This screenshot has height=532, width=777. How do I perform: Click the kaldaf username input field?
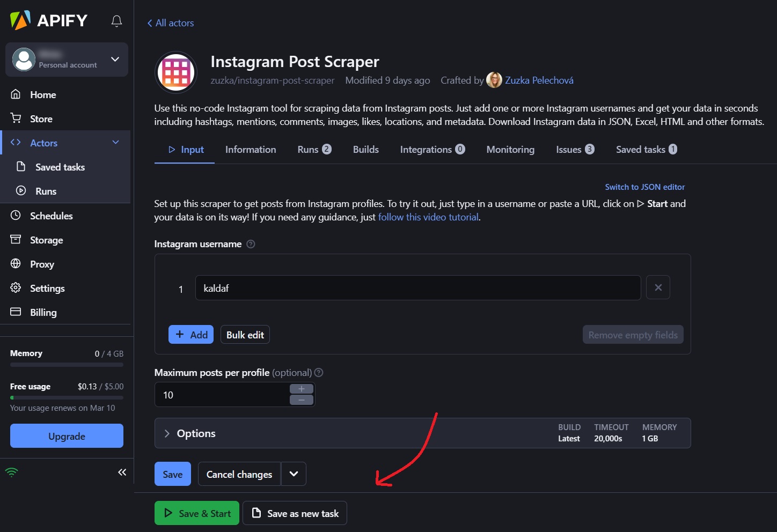418,287
